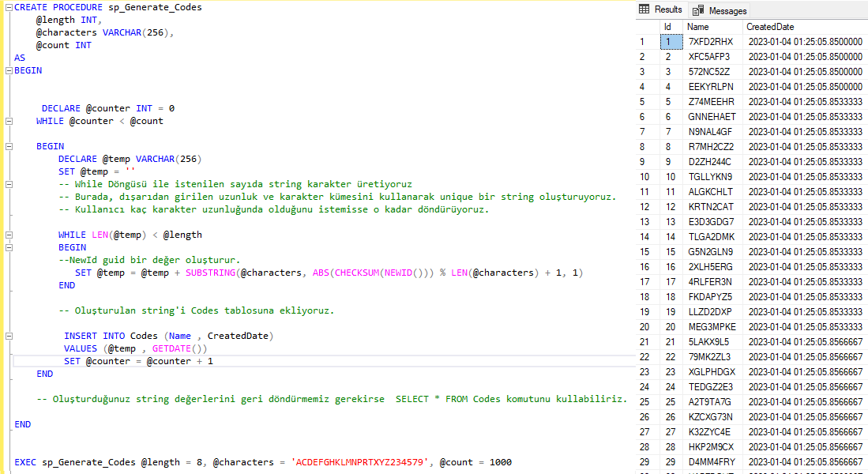Viewport: 868px width, 474px height.
Task: Click the Name cell TEDGZ2E3
Action: point(712,386)
